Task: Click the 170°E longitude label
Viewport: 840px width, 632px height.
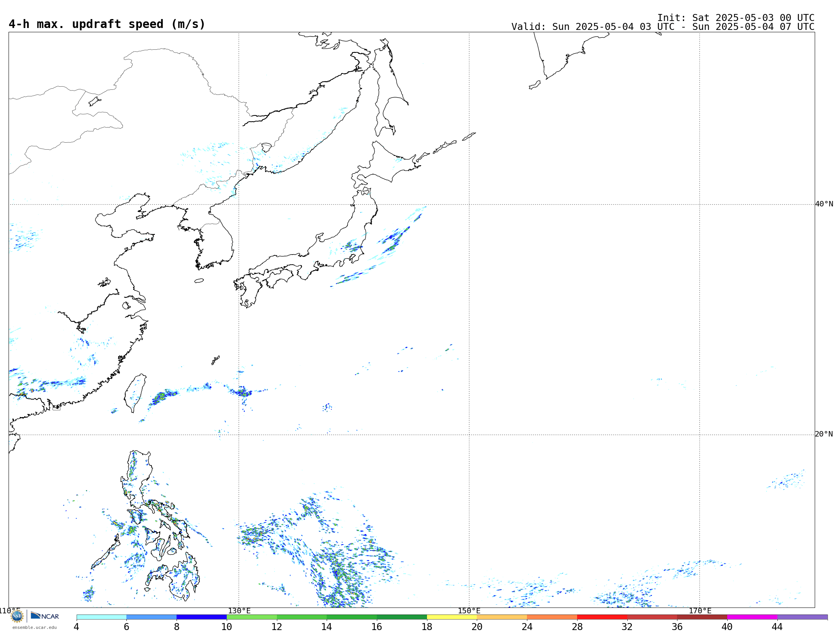Action: 700,611
